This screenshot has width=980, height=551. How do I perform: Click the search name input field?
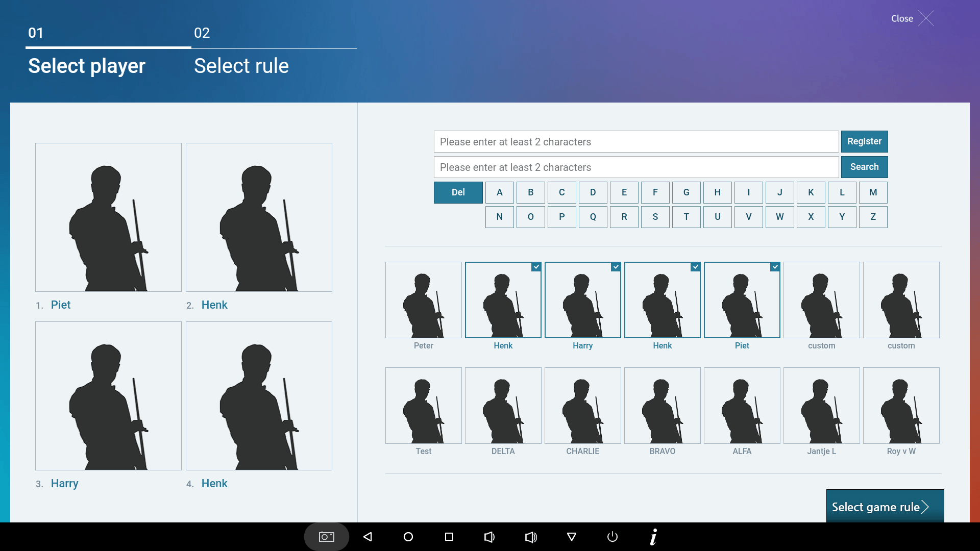point(636,167)
